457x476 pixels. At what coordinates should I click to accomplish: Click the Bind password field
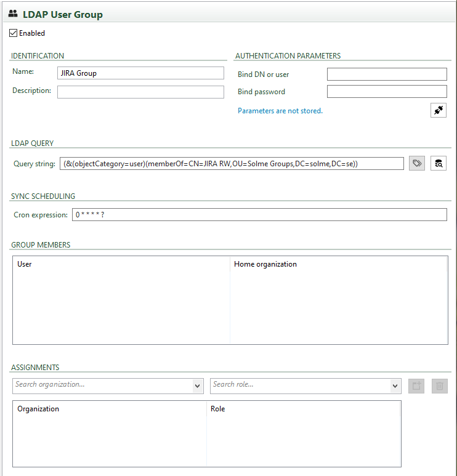(x=387, y=92)
